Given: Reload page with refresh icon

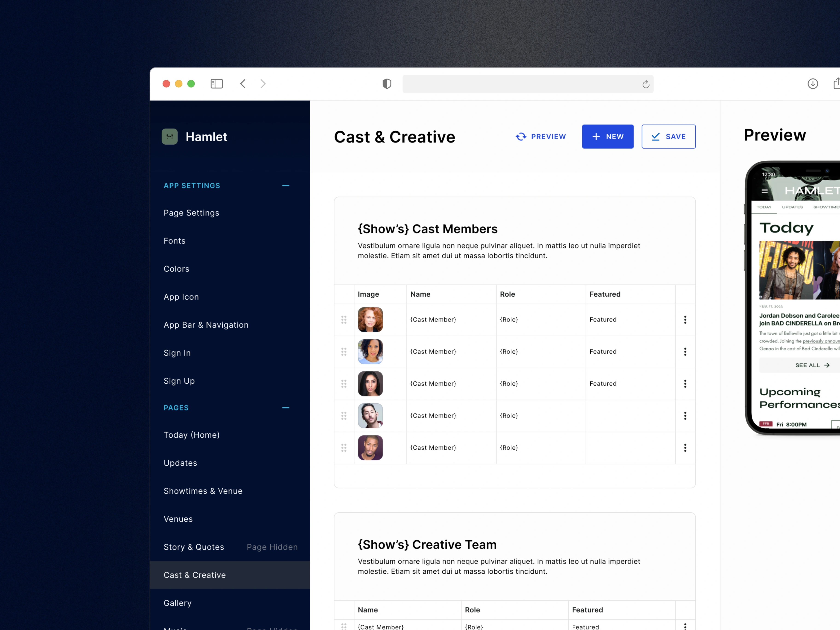Looking at the screenshot, I should (x=646, y=84).
